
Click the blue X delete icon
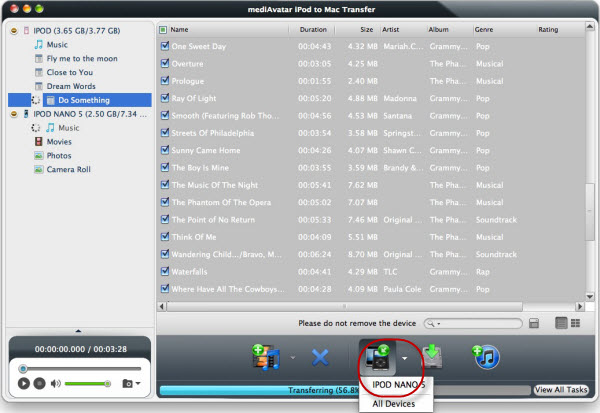[320, 358]
